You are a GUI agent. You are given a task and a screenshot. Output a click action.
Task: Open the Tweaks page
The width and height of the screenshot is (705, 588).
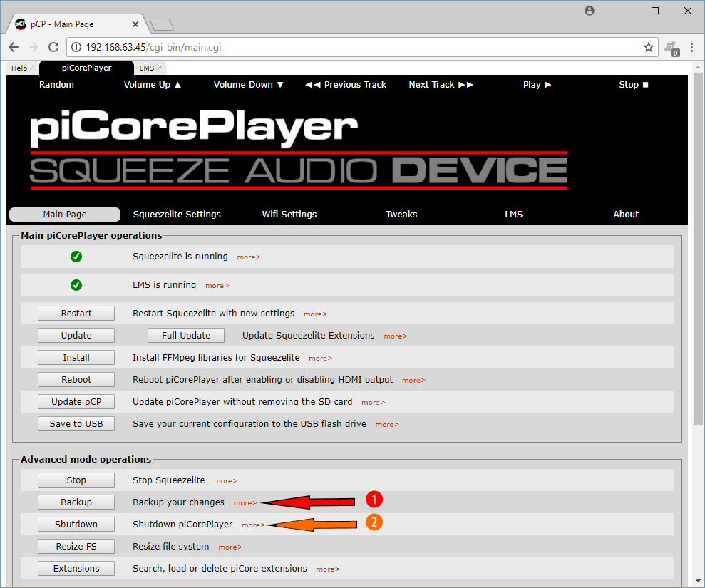point(401,215)
